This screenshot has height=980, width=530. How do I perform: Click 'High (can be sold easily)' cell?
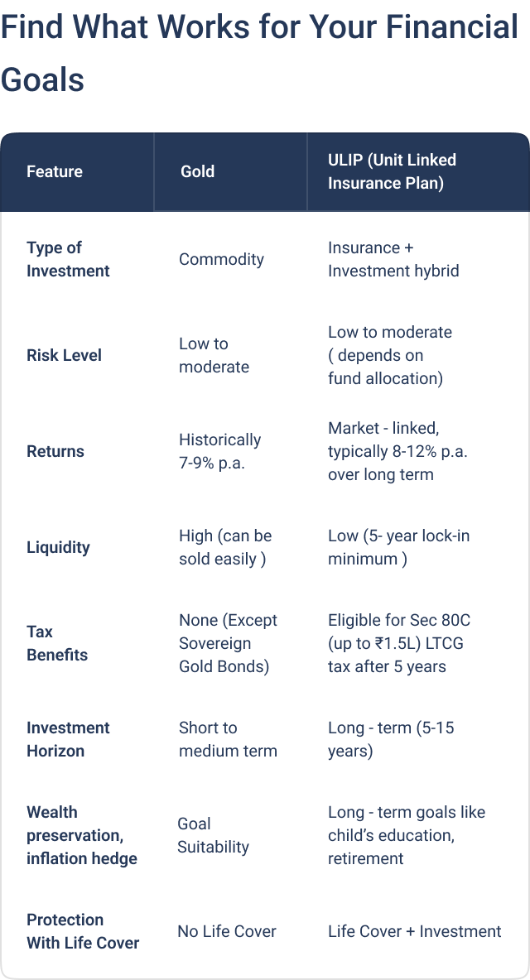[225, 547]
